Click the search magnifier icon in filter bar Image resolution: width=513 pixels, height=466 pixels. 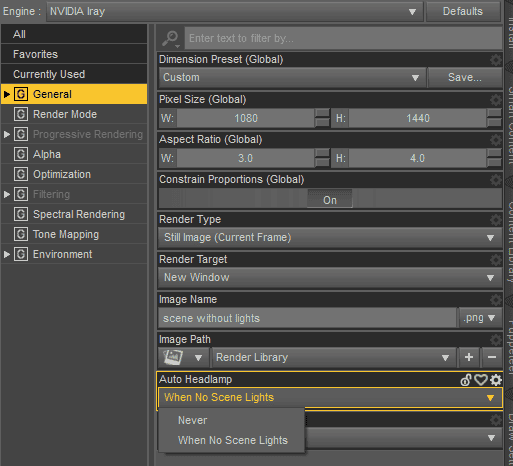[171, 39]
